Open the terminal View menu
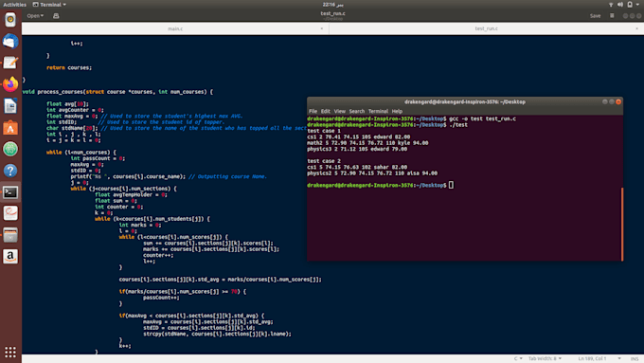 [x=339, y=111]
